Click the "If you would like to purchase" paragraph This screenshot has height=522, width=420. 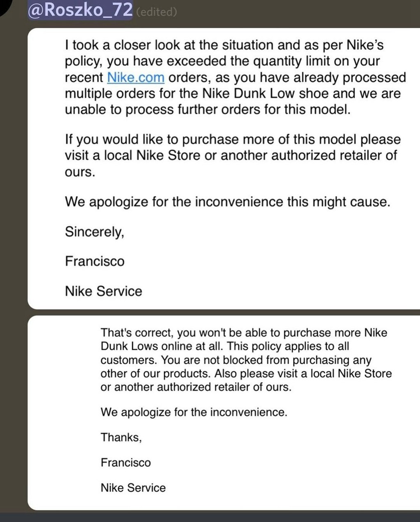click(232, 155)
